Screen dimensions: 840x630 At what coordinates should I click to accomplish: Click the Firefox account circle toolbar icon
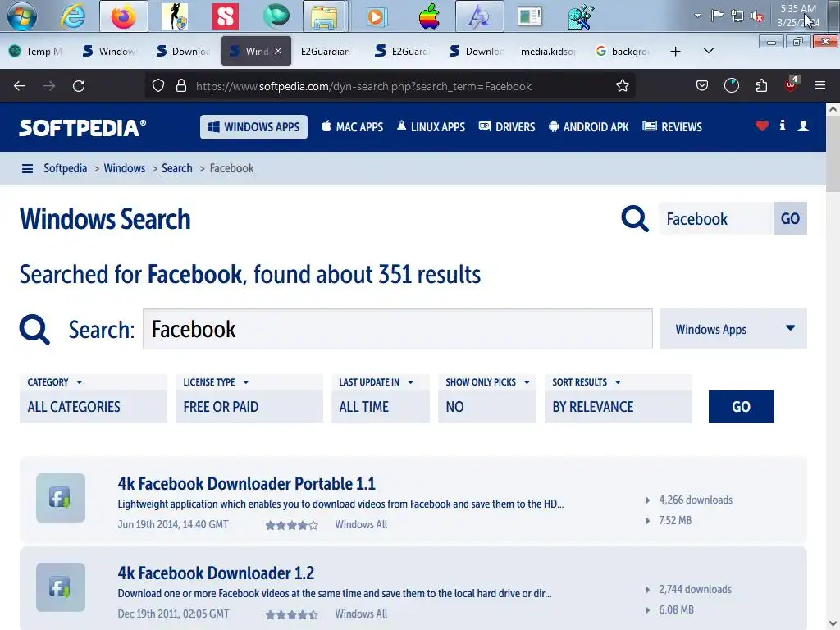[x=731, y=85]
